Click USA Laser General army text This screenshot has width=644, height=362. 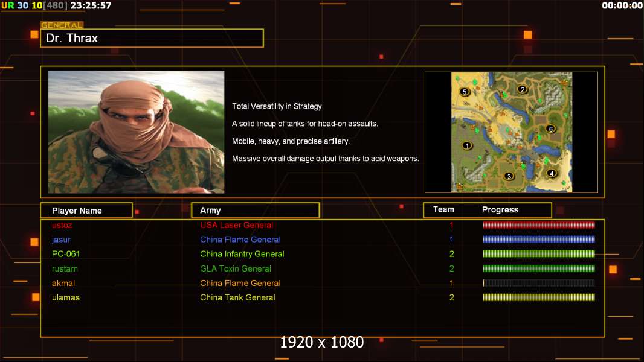tap(237, 225)
